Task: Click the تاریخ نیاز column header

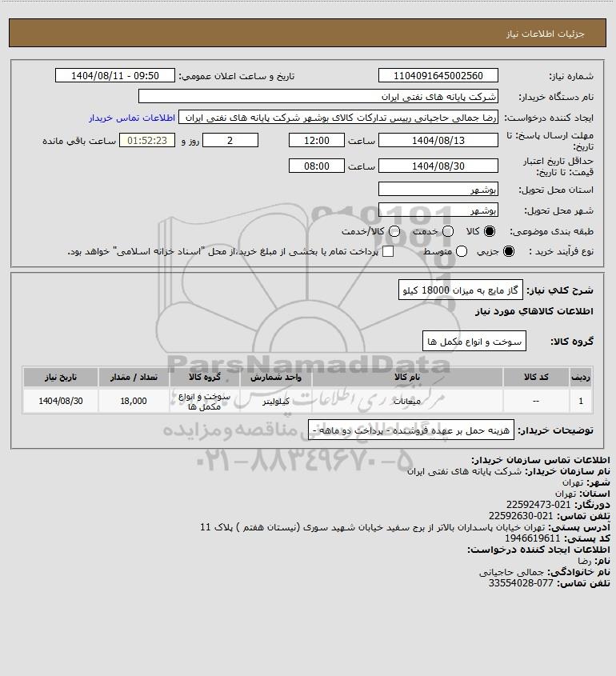Action: [61, 378]
